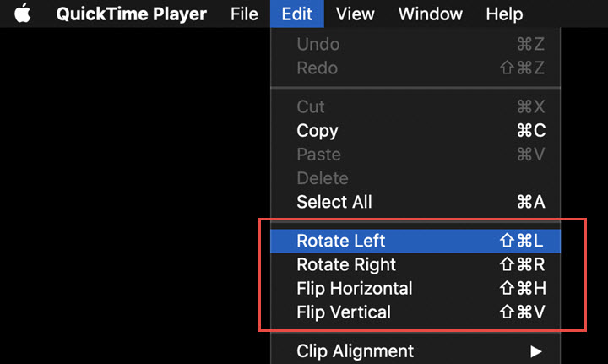608x364 pixels.
Task: Open the Window menu
Action: point(430,14)
